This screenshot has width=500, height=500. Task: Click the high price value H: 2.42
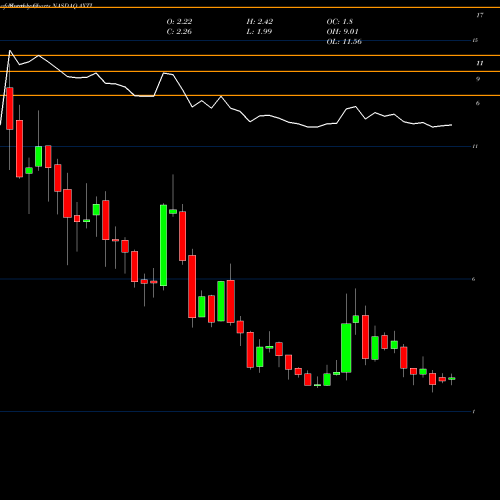tap(260, 22)
